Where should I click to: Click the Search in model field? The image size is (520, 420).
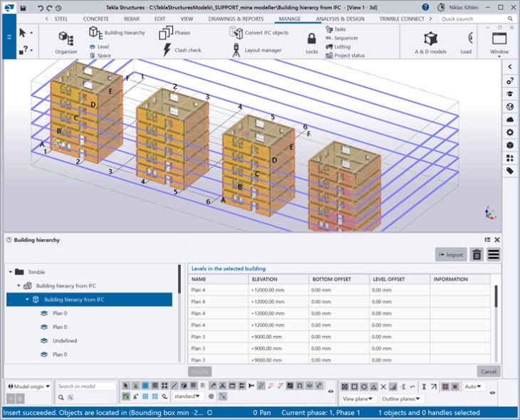click(x=85, y=387)
